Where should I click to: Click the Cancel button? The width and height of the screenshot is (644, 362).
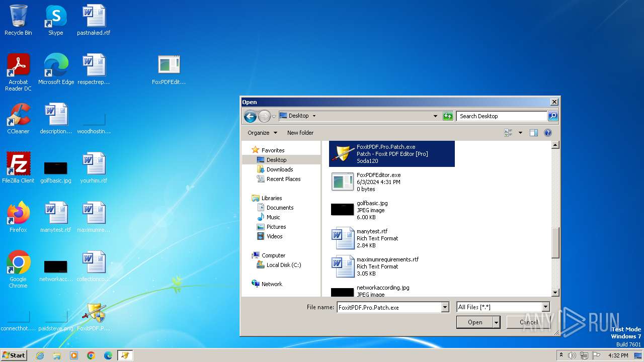pyautogui.click(x=528, y=322)
